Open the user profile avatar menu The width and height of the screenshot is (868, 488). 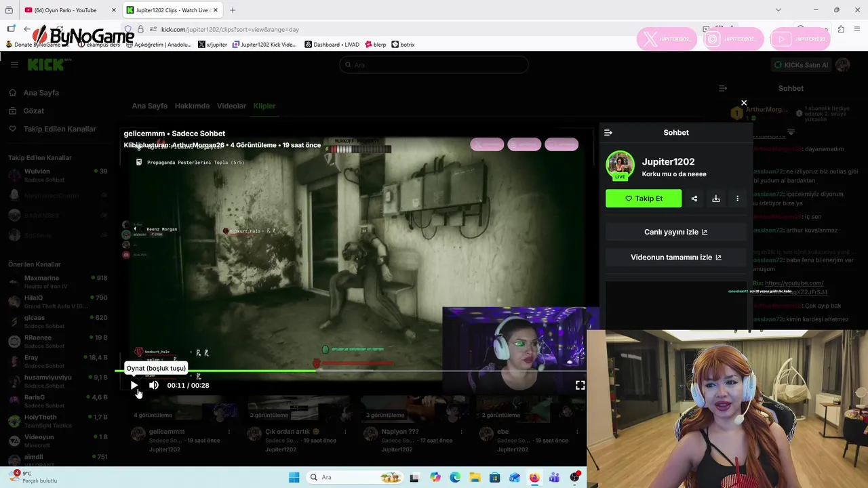tap(843, 65)
